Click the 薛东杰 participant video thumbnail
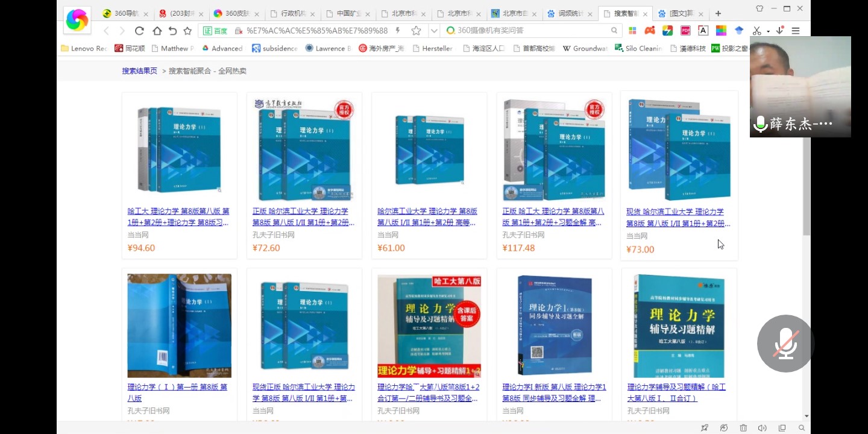868x434 pixels. tap(800, 87)
